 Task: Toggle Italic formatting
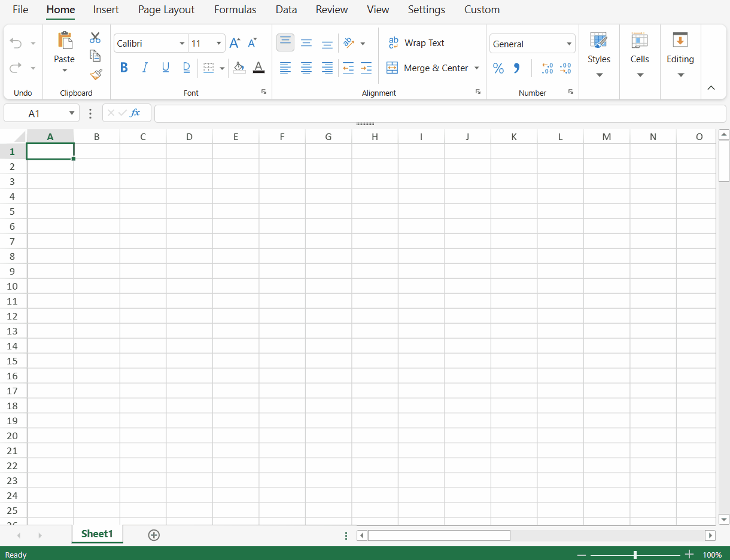point(145,68)
